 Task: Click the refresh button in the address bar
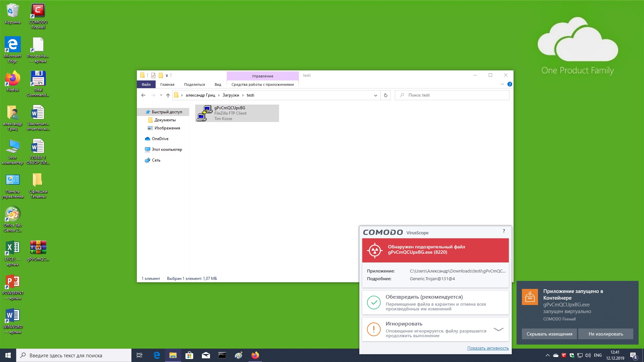click(385, 95)
